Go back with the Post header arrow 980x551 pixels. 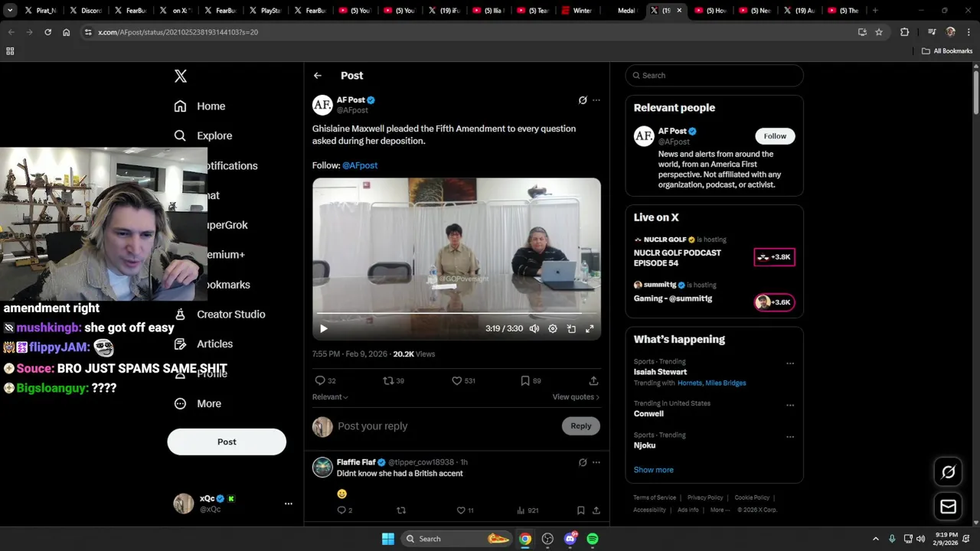coord(318,76)
